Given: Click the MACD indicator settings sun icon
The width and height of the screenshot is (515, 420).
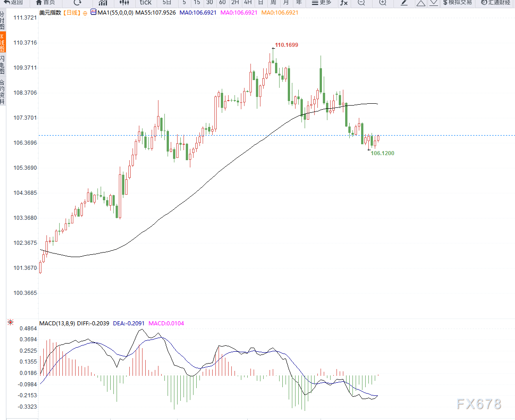Looking at the screenshot, I should point(10,322).
